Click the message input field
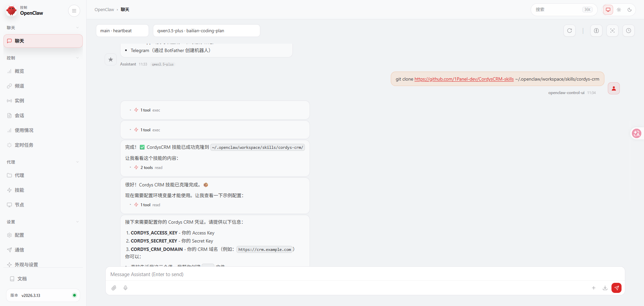644x306 pixels. click(x=268, y=274)
